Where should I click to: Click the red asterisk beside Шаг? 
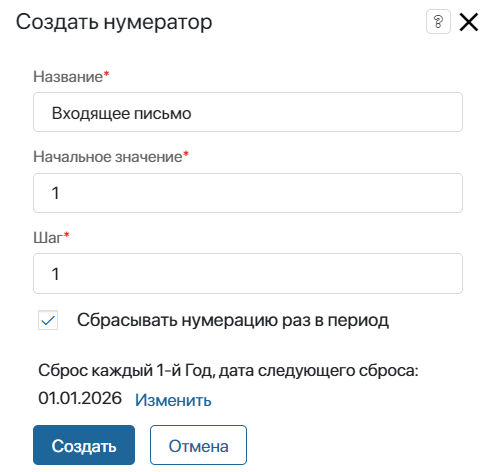coord(67,235)
